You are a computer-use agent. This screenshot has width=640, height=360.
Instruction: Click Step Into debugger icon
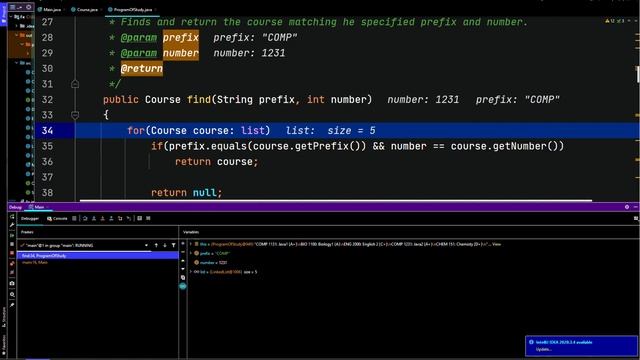[94, 219]
